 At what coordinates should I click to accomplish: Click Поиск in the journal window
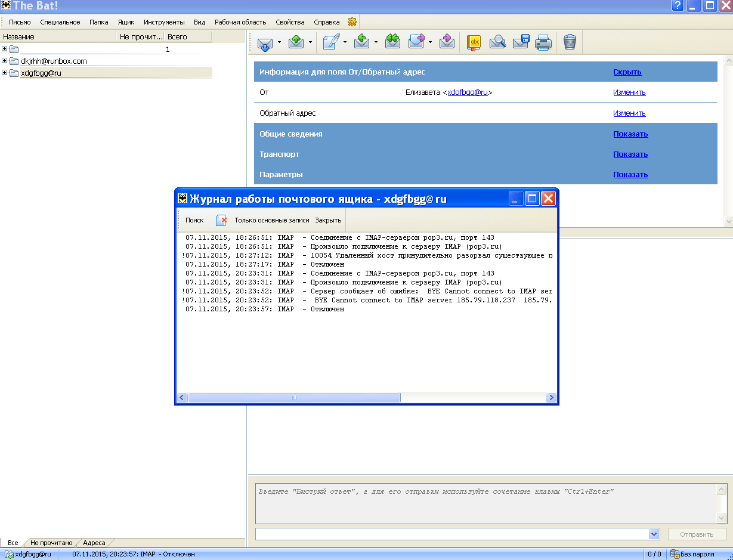(194, 220)
